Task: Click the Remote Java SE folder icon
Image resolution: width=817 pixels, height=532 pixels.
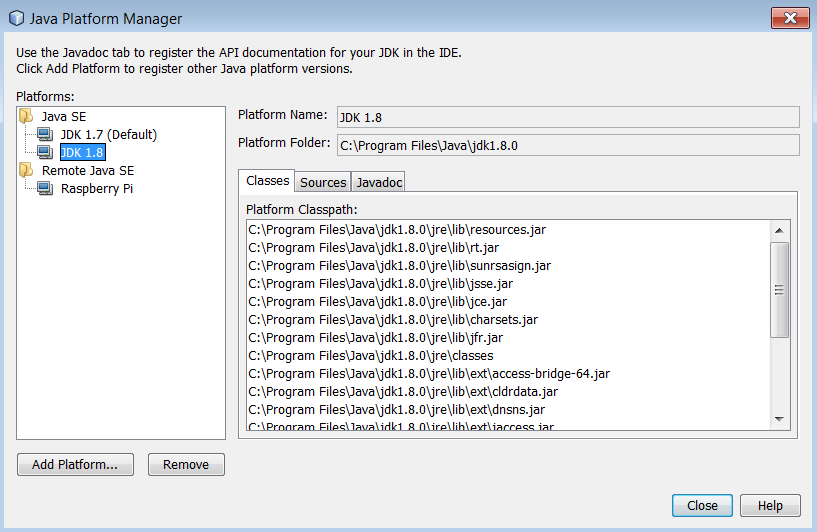Action: 27,170
